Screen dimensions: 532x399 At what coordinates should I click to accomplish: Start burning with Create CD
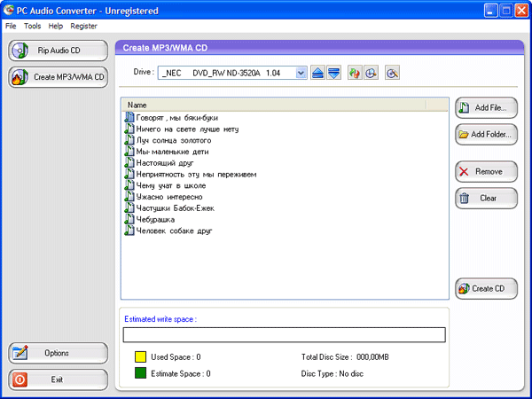486,289
